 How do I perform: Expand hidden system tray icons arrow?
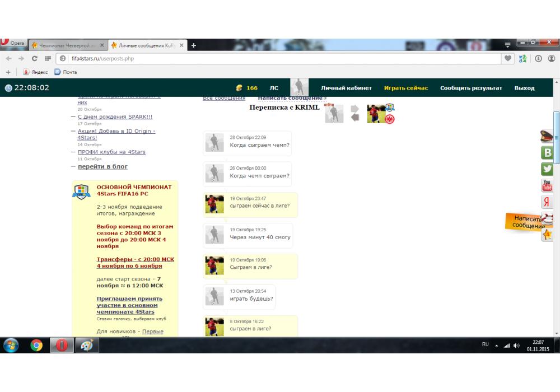[x=496, y=346]
